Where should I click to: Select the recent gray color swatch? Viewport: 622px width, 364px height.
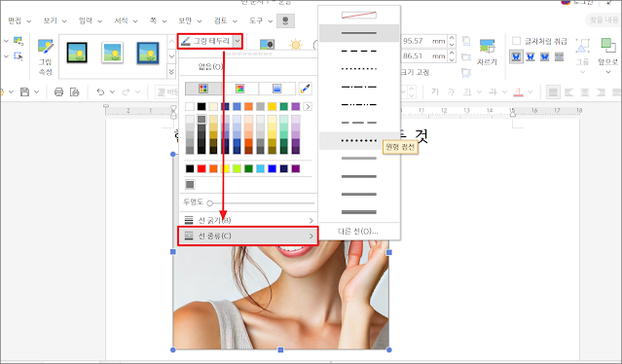[190, 184]
